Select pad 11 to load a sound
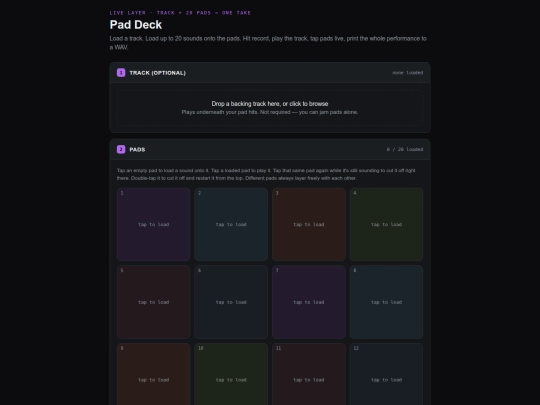The width and height of the screenshot is (540, 405). tap(309, 374)
